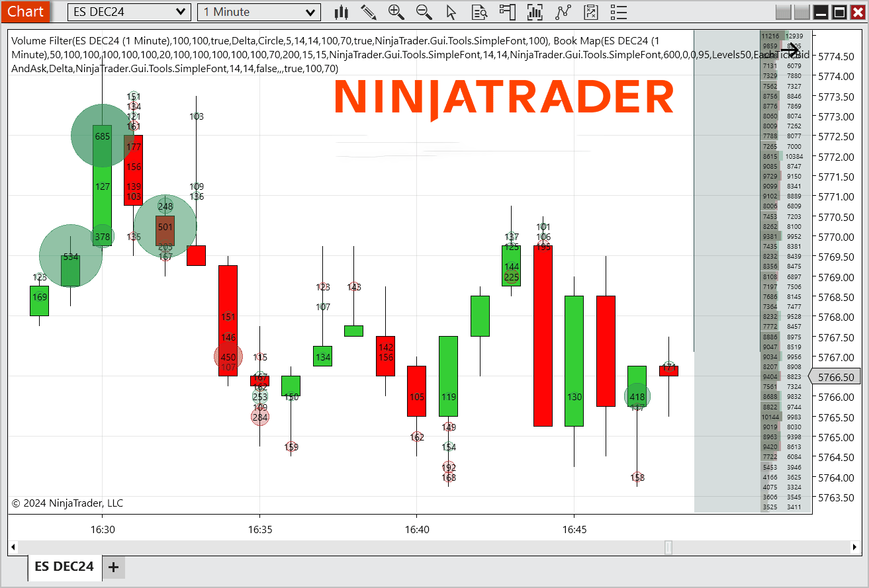869x588 pixels.
Task: Click the horizontal scrollbar left arrow
Action: (x=13, y=547)
